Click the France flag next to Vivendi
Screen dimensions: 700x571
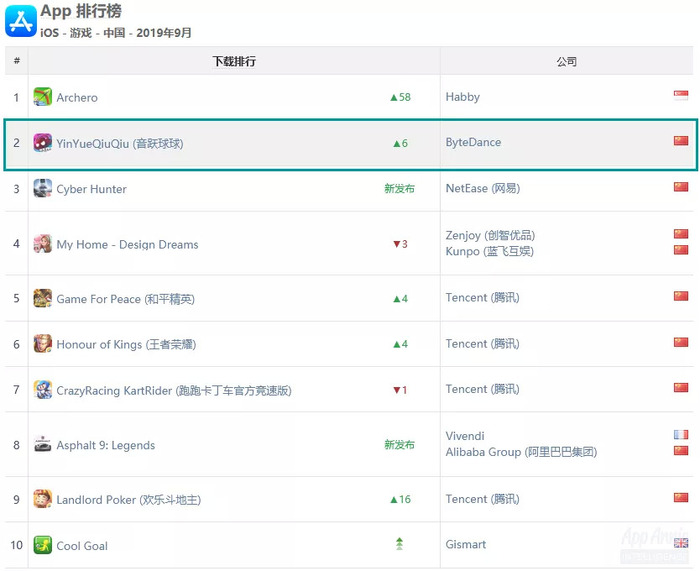pyautogui.click(x=681, y=434)
